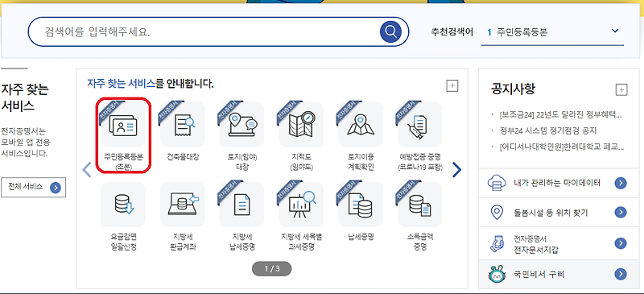This screenshot has width=644, height=294.
Task: Open the 소득금액 증명 icon
Action: pos(419,205)
